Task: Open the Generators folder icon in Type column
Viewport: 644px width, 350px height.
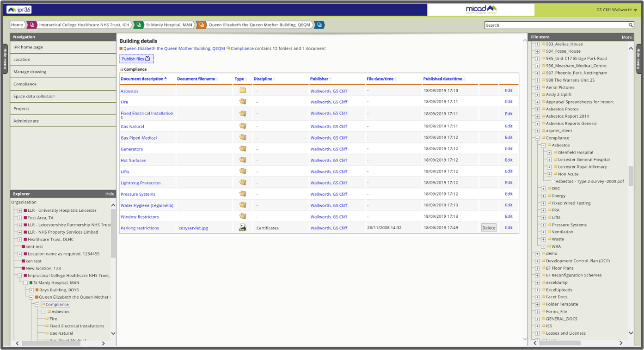Action: click(x=243, y=148)
